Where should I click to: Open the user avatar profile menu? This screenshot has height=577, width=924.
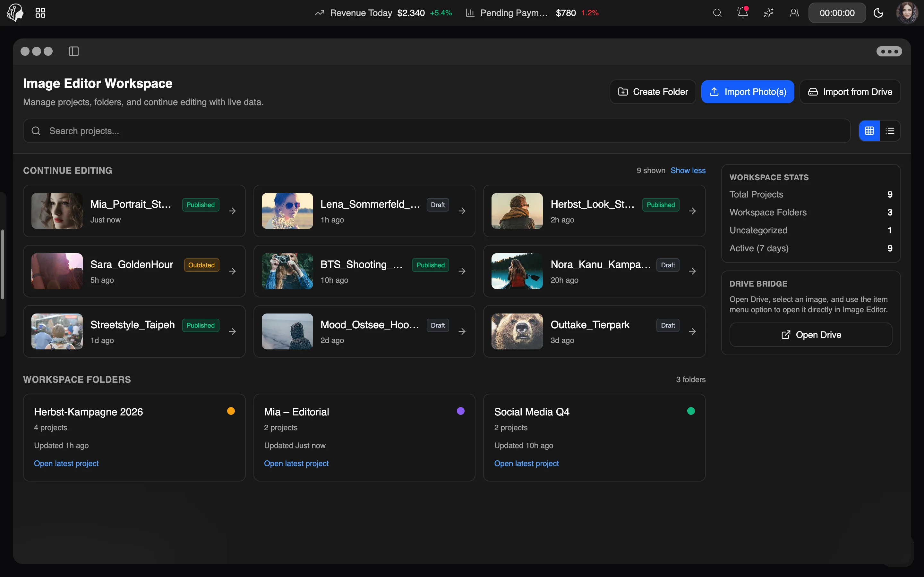pyautogui.click(x=907, y=13)
